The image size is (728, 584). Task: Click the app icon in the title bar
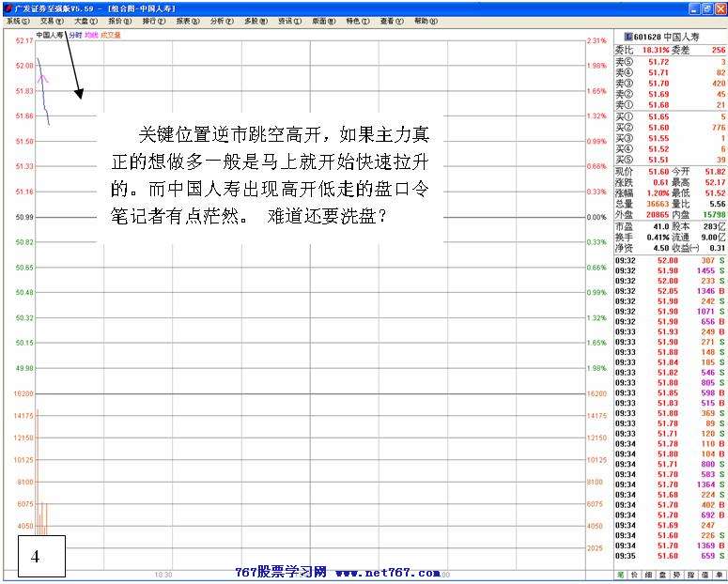pyautogui.click(x=8, y=8)
